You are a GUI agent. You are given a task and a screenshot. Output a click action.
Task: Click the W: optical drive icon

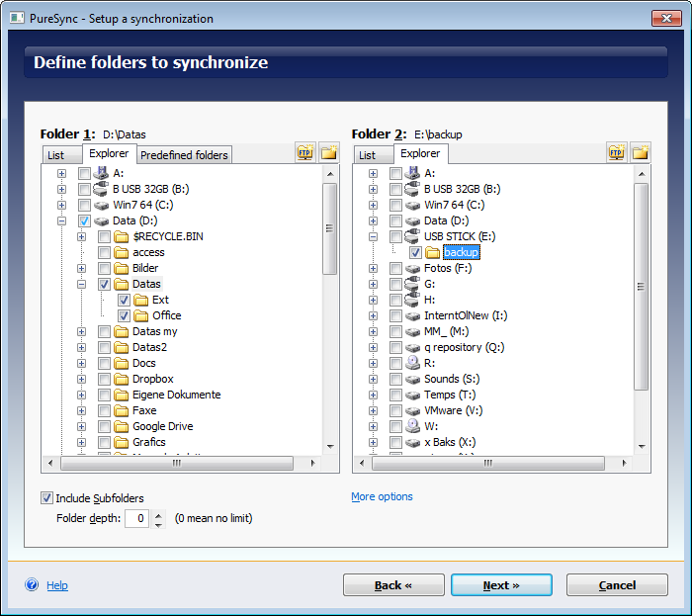pos(412,426)
